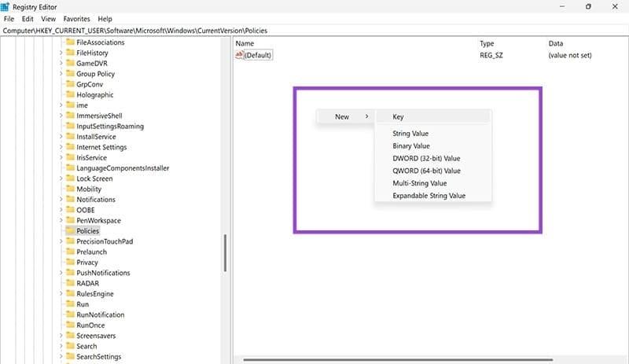This screenshot has height=364, width=629.
Task: Open the Favorites menu
Action: pyautogui.click(x=76, y=19)
